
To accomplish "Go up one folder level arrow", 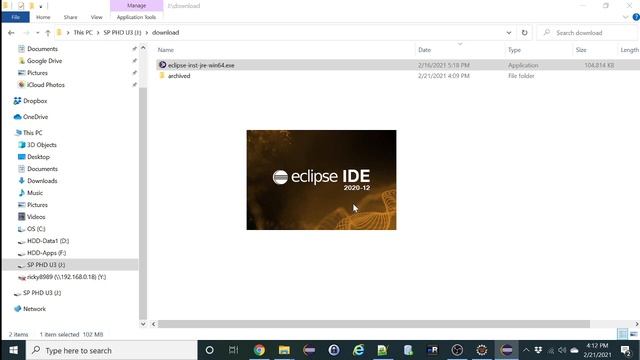I will 48,33.
